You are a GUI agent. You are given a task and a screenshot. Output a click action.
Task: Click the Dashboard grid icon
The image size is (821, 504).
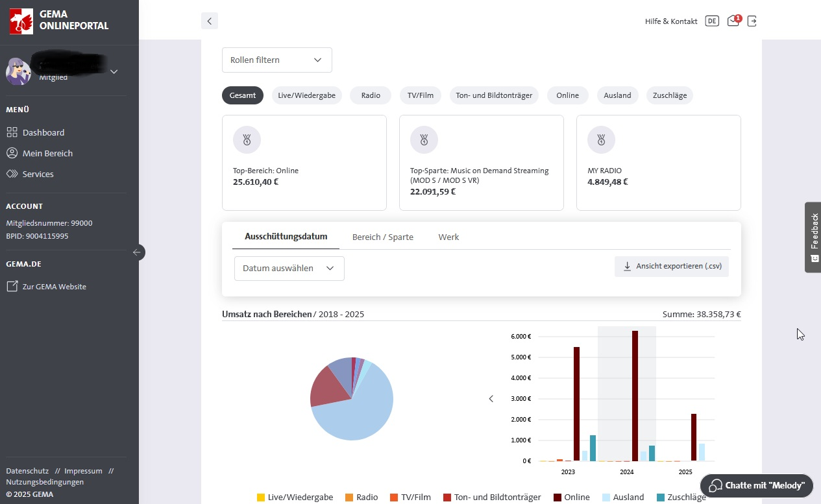[12, 132]
